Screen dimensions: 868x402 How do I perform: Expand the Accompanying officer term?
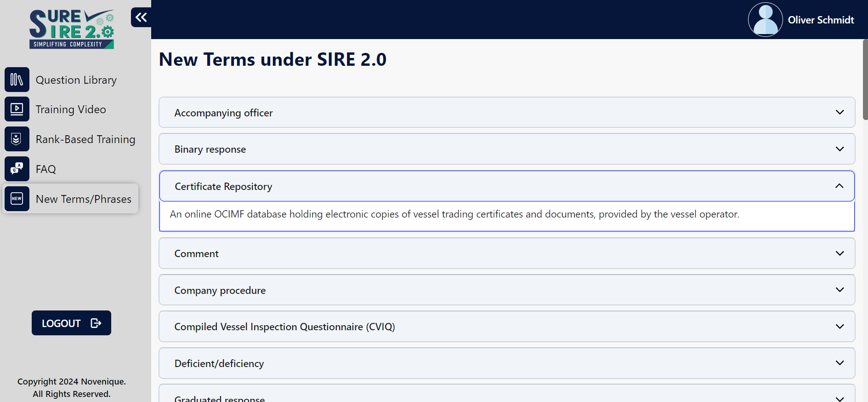(x=507, y=112)
